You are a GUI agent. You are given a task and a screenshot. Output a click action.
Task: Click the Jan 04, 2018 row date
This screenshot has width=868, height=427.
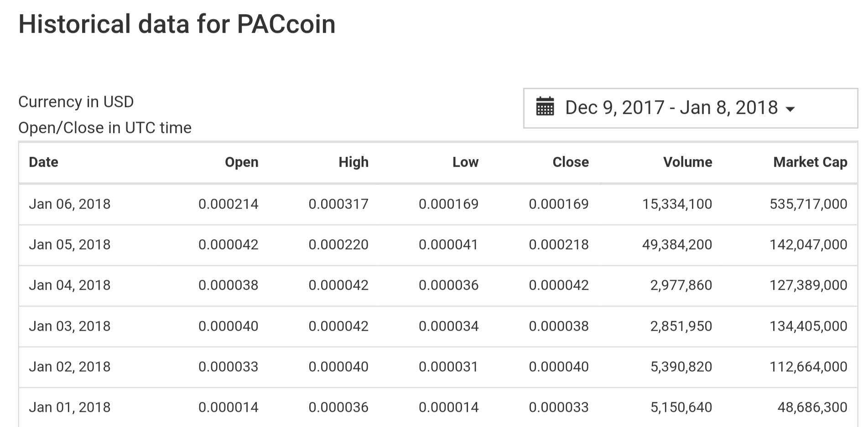pos(69,285)
